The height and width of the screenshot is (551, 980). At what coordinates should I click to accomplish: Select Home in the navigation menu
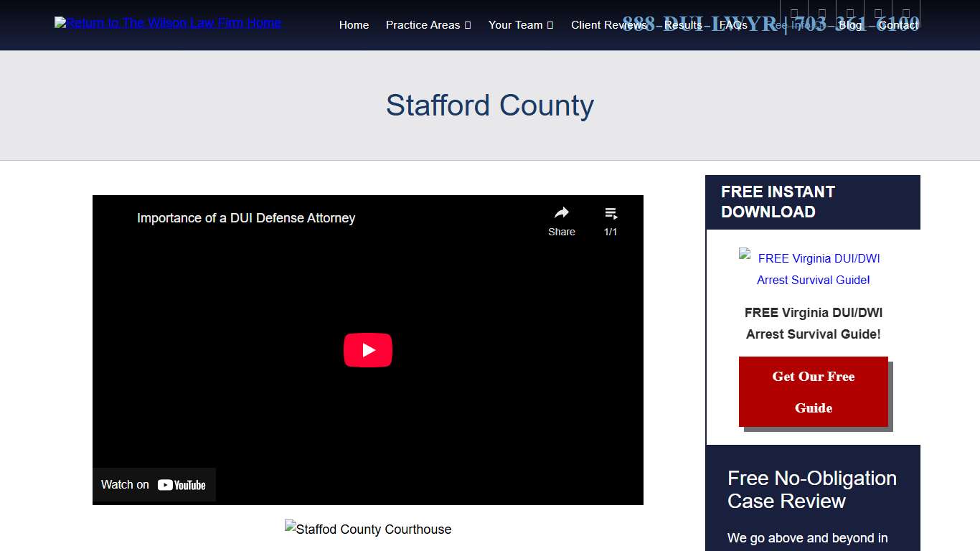point(354,24)
